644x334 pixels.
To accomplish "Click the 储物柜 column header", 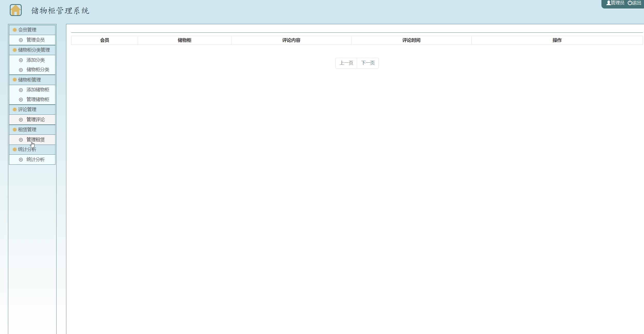I will pos(184,40).
